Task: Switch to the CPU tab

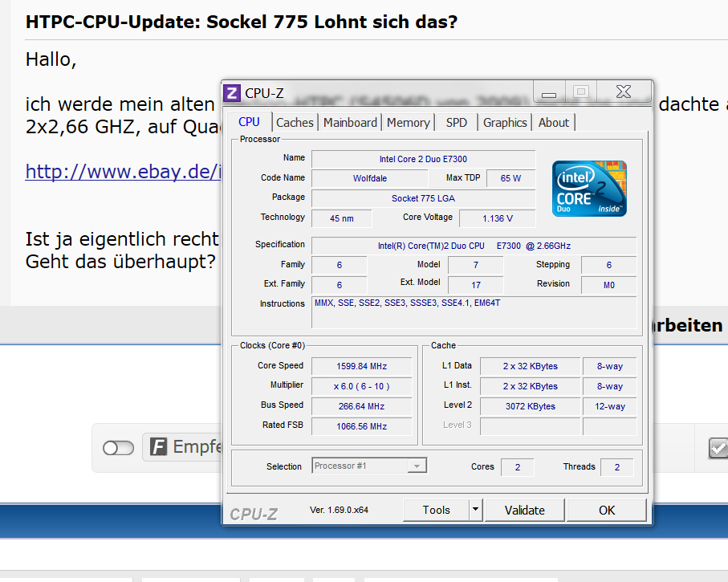Action: pos(249,122)
